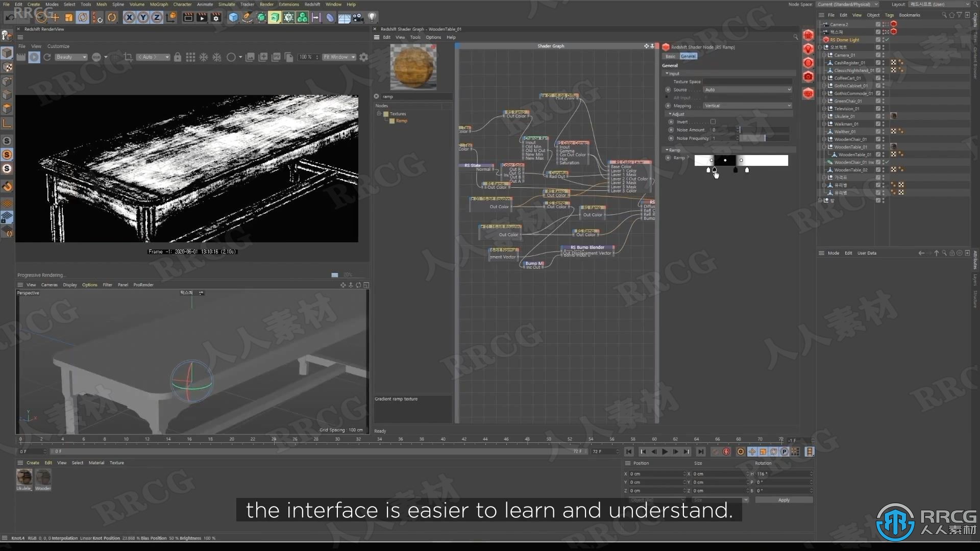980x551 pixels.
Task: Toggle Source animation radio dot
Action: point(668,90)
